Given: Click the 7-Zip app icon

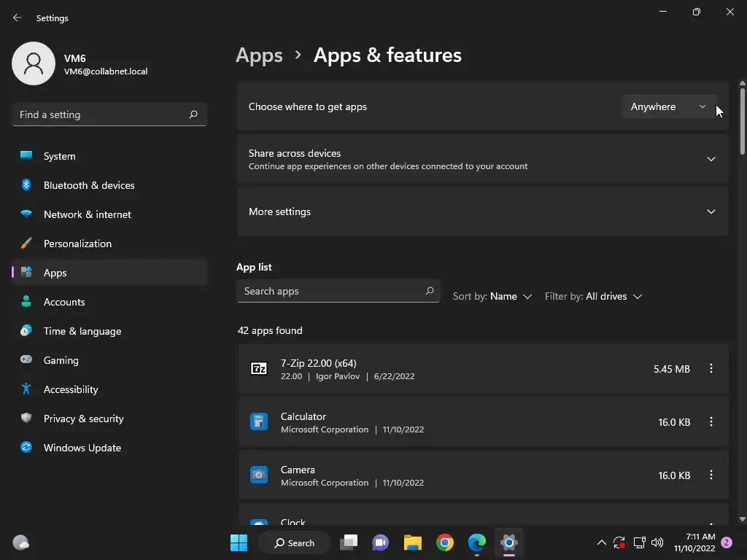Looking at the screenshot, I should tap(259, 368).
